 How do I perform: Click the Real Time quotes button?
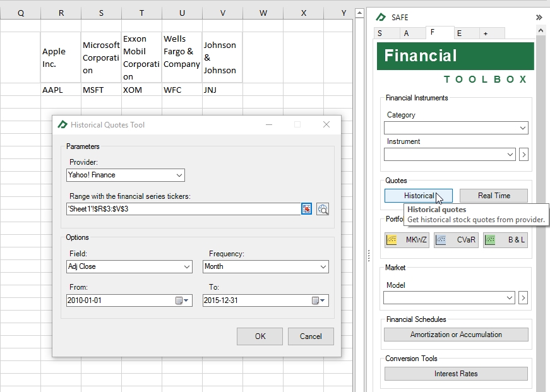[x=493, y=196]
